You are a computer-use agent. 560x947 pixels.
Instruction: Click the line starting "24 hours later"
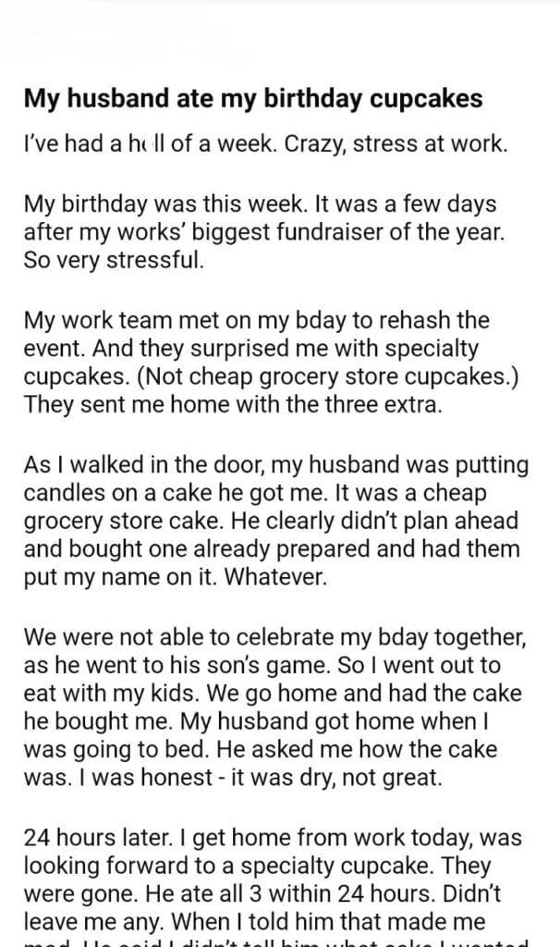(x=272, y=838)
